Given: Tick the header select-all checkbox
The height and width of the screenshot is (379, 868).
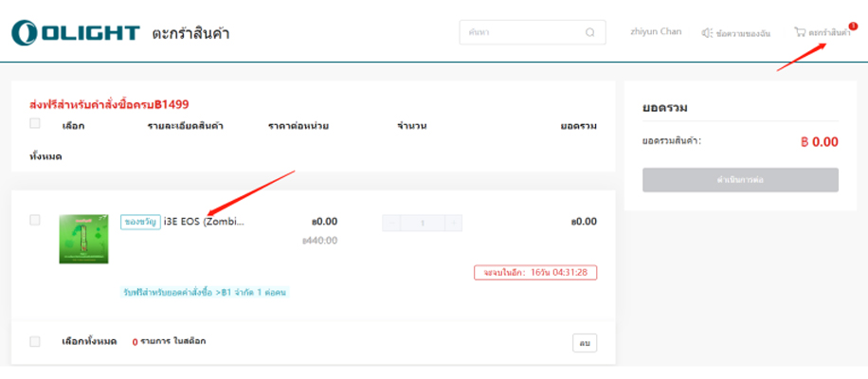Looking at the screenshot, I should point(35,124).
